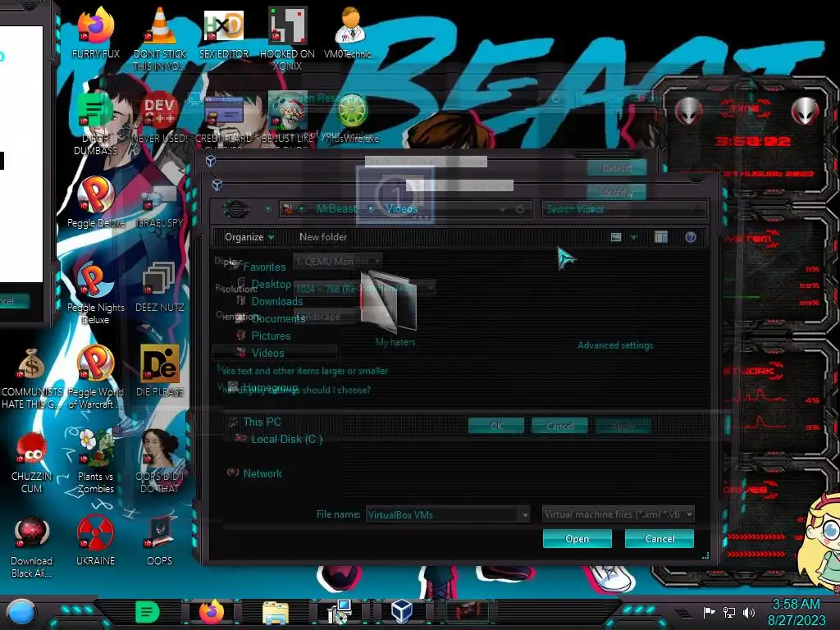Click the File name input field
The width and height of the screenshot is (840, 630).
point(442,515)
